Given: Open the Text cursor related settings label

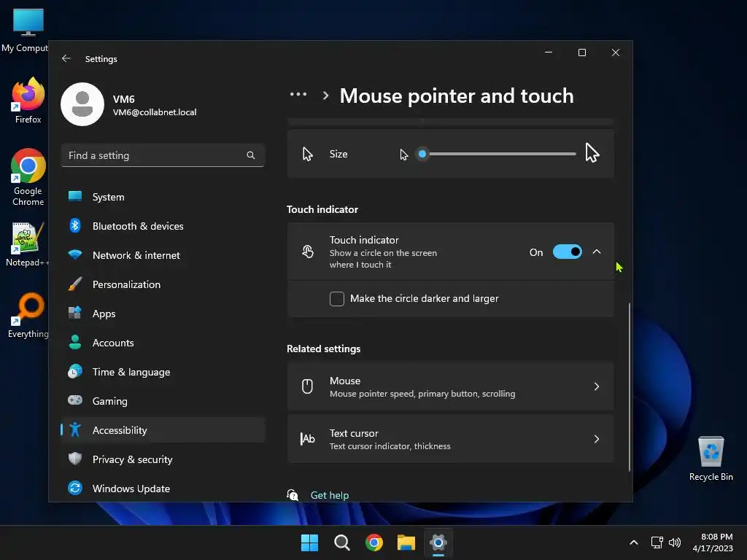Looking at the screenshot, I should tap(354, 433).
